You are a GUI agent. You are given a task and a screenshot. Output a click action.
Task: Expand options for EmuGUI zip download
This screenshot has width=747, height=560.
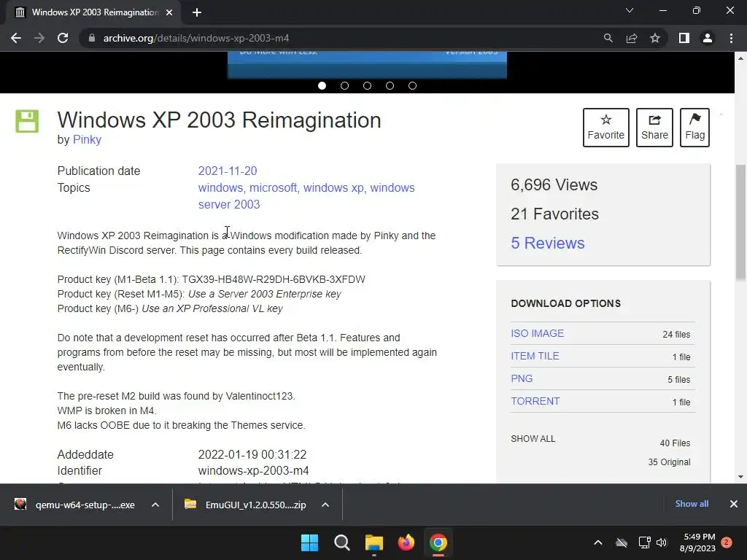(x=325, y=505)
